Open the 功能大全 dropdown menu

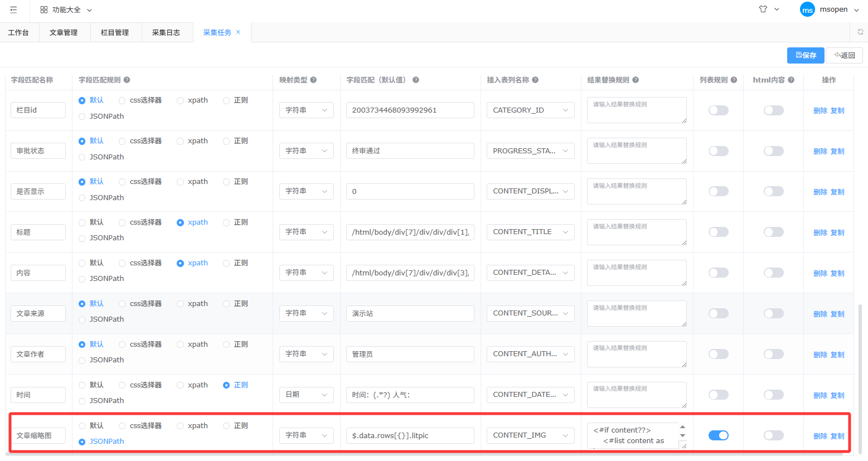click(66, 10)
